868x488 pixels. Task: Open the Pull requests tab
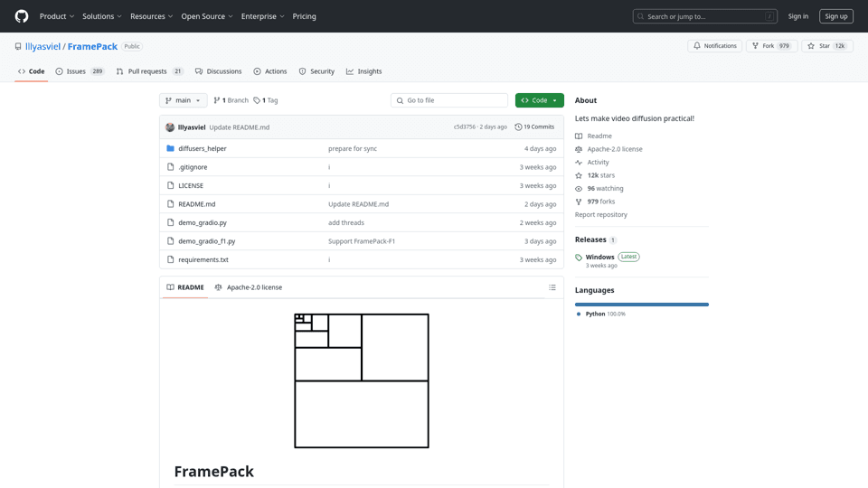coord(149,71)
